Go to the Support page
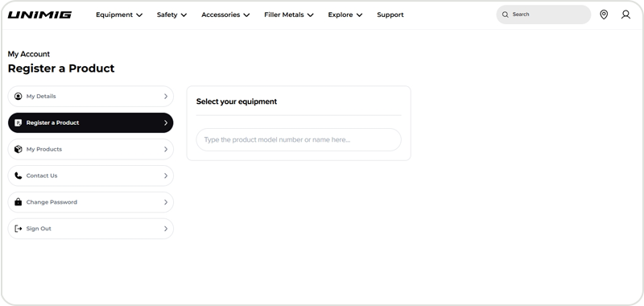This screenshot has width=644, height=306. point(390,14)
